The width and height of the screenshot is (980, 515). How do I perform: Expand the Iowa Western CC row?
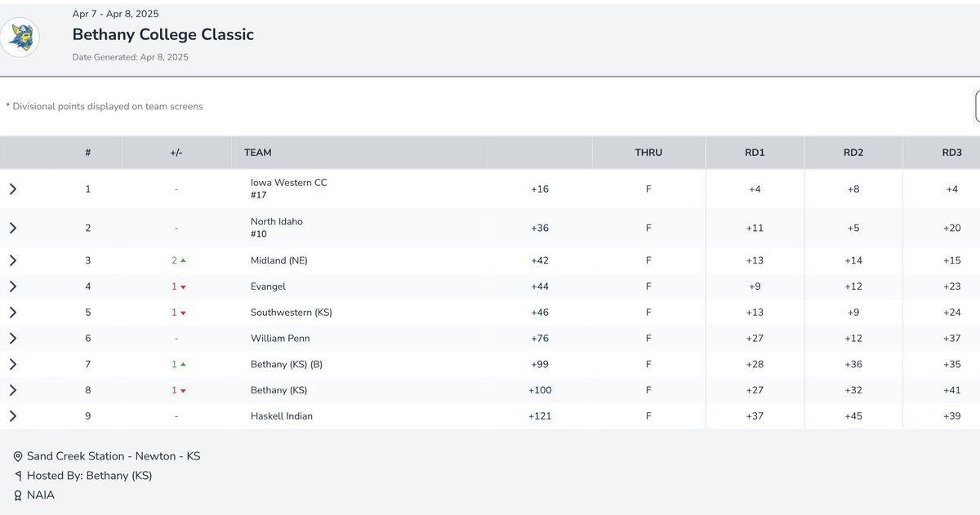point(13,189)
